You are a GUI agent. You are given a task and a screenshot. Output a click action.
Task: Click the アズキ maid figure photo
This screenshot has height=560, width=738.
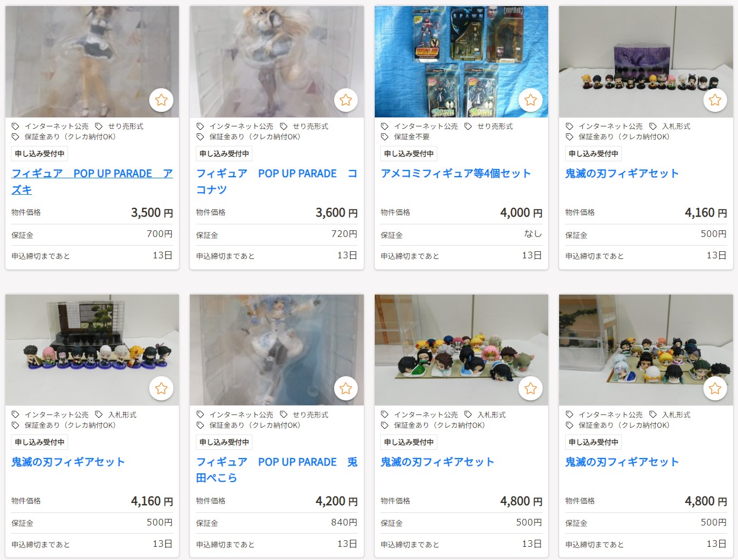pos(92,61)
